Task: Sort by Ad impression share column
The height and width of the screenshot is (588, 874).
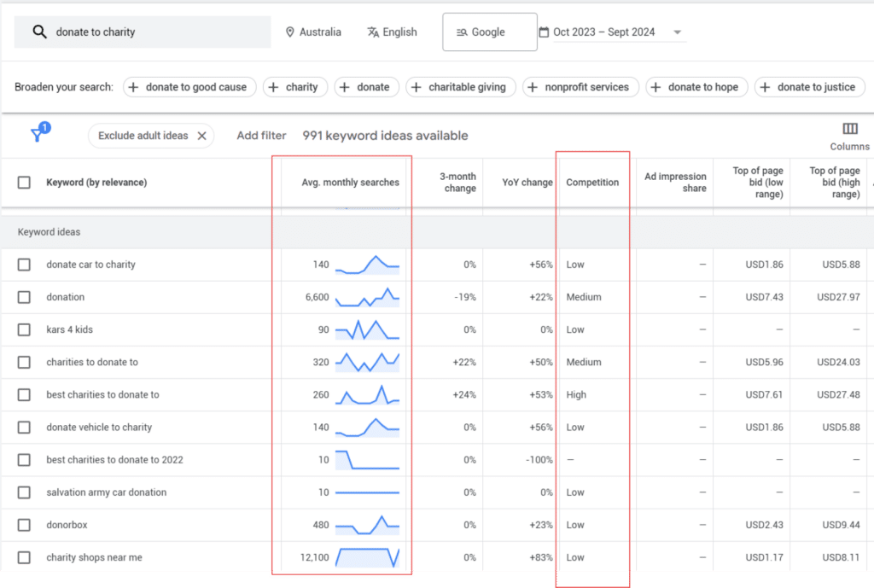Action: click(675, 183)
